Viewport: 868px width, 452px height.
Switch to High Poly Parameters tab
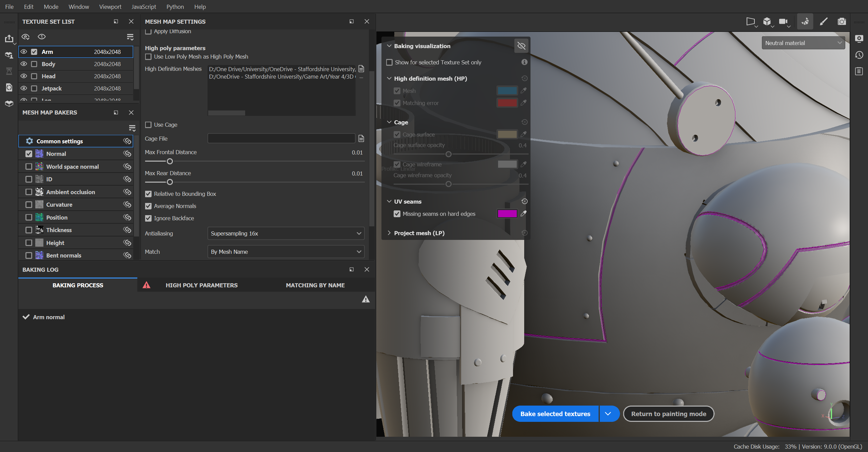[x=201, y=285]
